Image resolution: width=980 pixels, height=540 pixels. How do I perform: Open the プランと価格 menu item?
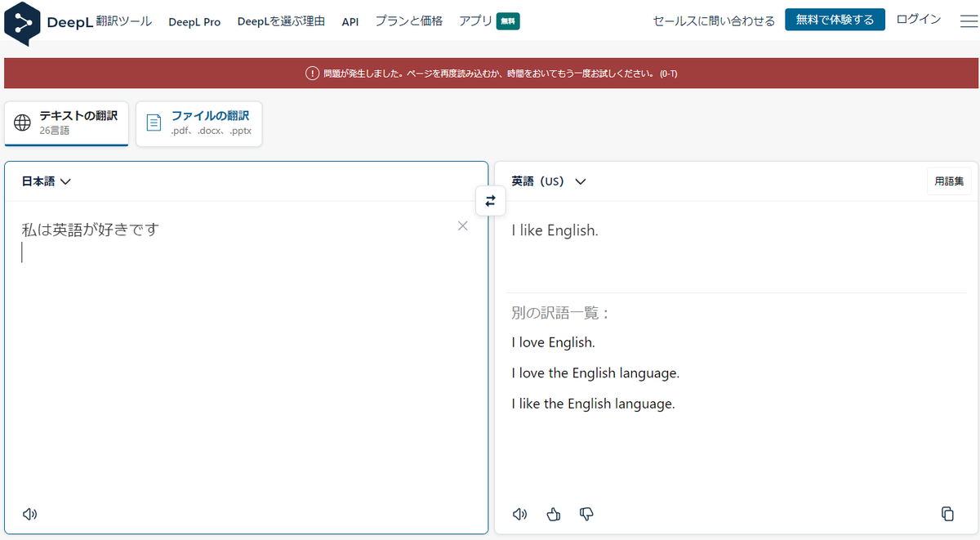408,21
